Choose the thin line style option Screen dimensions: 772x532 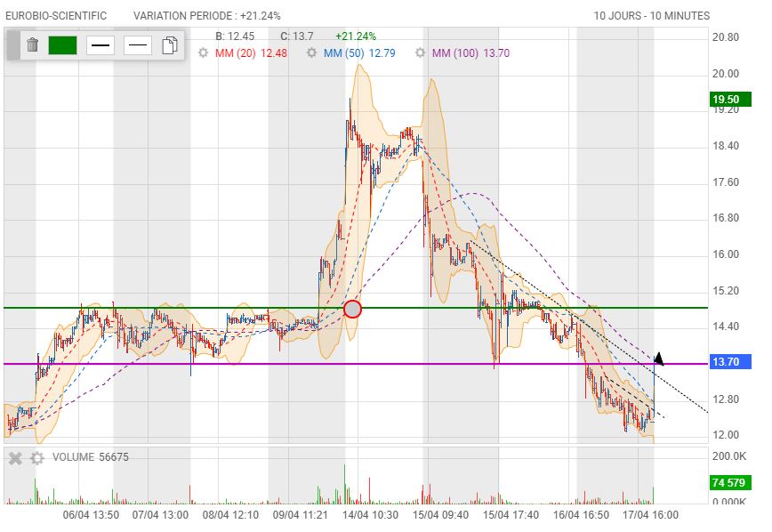pyautogui.click(x=138, y=45)
